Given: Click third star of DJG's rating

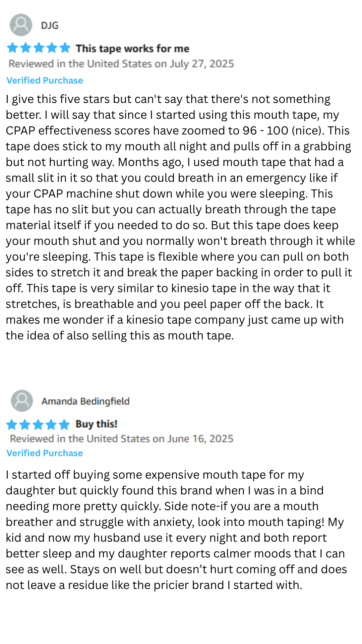Looking at the screenshot, I should click(x=39, y=48).
